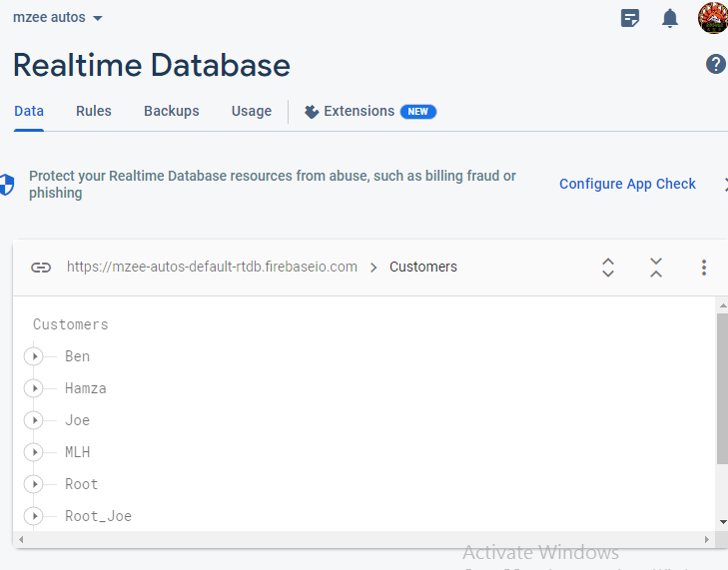Click the collapse all nodes icon
The image size is (728, 570).
pos(655,268)
